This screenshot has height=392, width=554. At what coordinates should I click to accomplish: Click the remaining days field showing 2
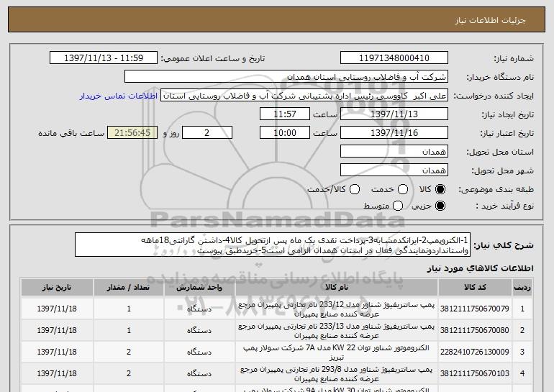(x=207, y=133)
